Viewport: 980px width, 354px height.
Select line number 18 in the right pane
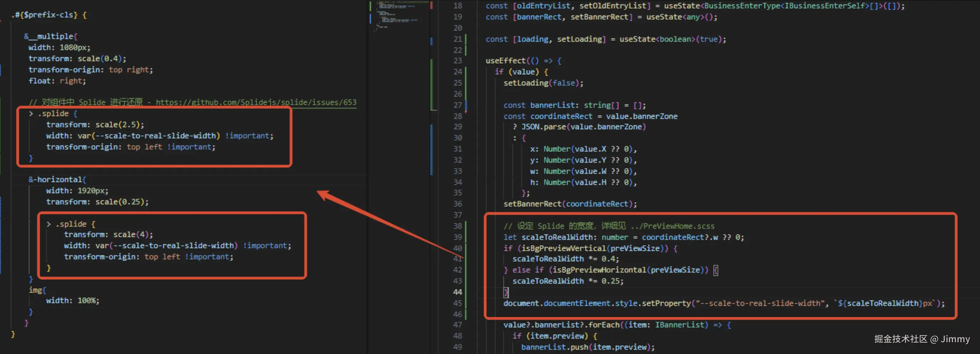[457, 6]
